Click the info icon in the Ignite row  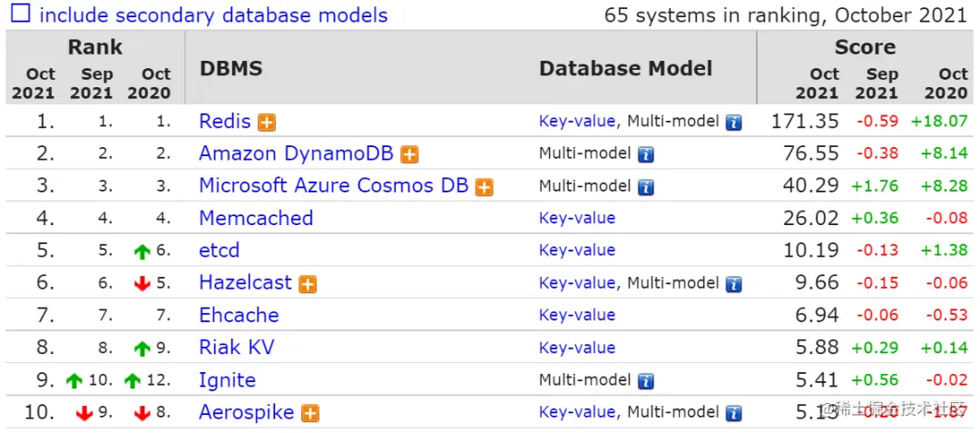click(x=645, y=381)
